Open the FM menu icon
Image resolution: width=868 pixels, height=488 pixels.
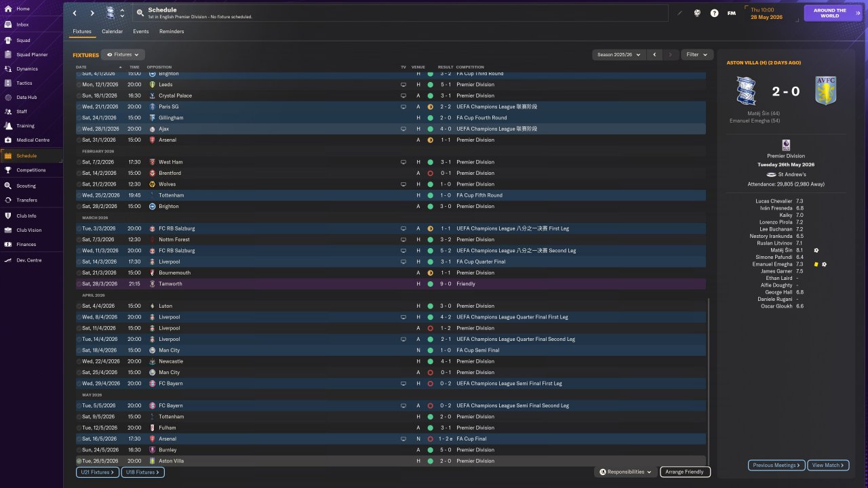click(x=732, y=13)
